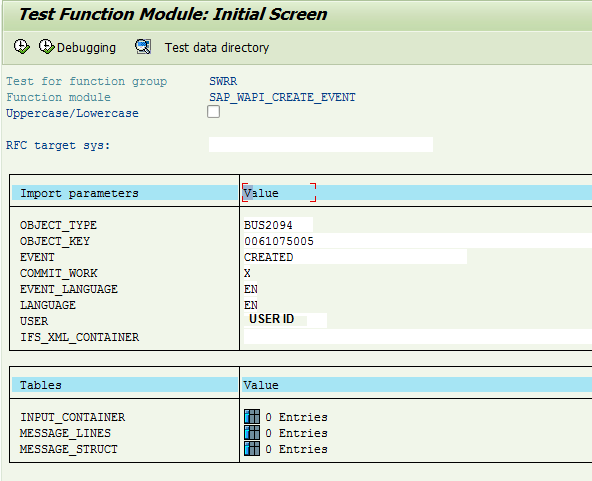The image size is (592, 481).
Task: Click the Debugging button label
Action: pyautogui.click(x=86, y=48)
